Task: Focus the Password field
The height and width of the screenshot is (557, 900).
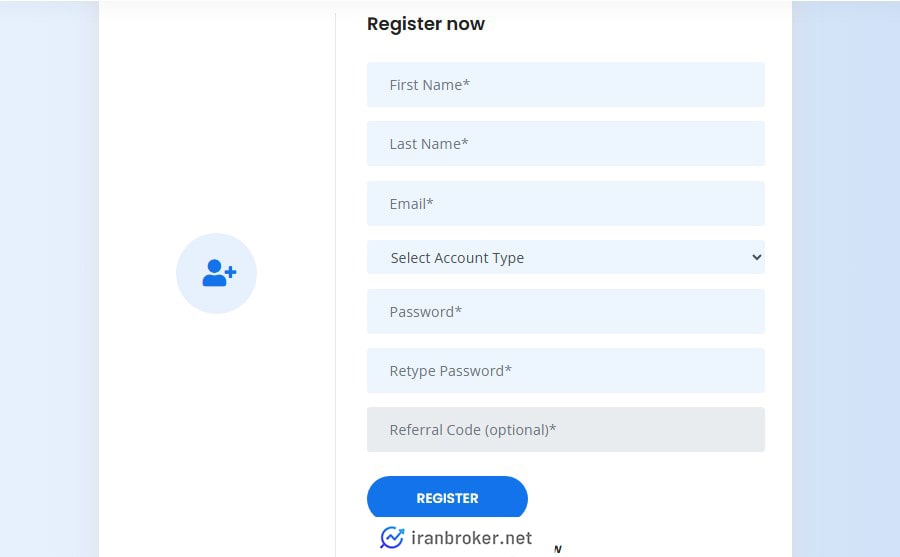Action: coord(565,311)
